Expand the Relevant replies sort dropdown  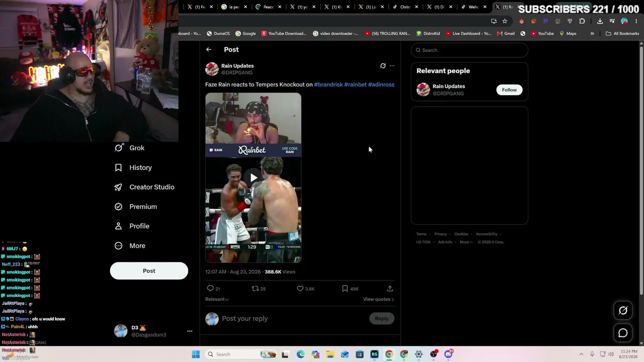[217, 299]
